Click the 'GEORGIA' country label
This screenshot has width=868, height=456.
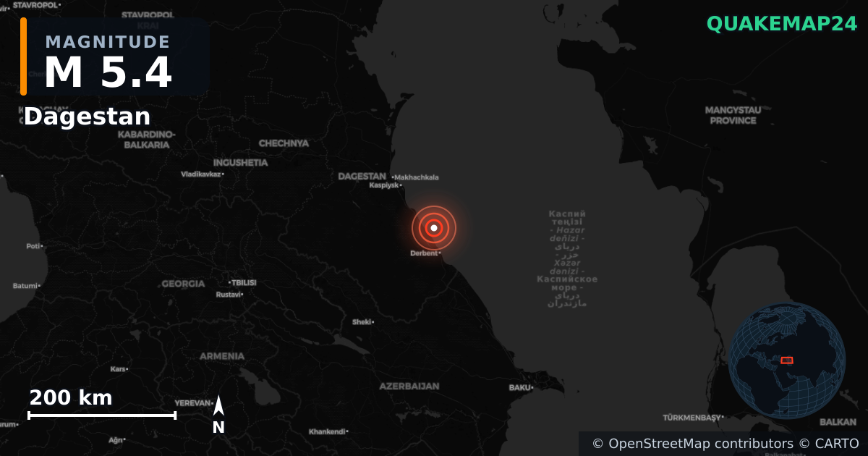[x=183, y=284]
